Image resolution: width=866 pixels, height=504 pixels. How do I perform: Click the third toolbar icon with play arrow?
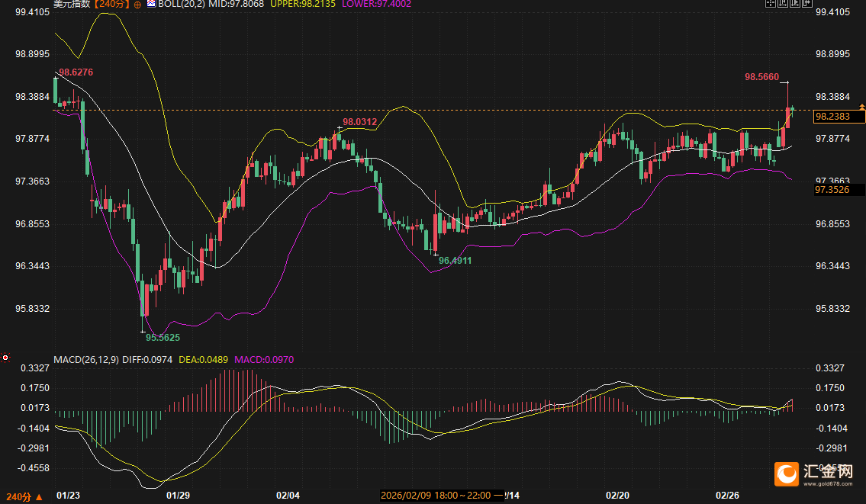point(794,4)
